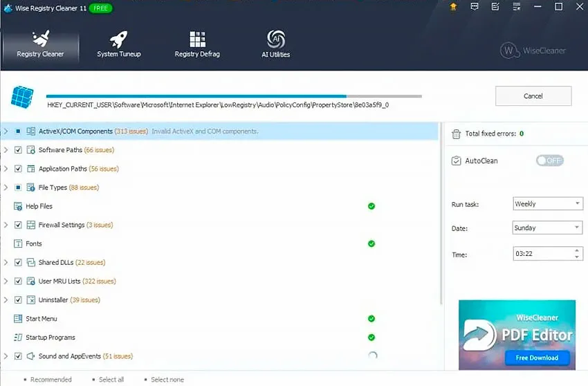This screenshot has width=588, height=386.
Task: Expand the Application Paths row
Action: pos(6,169)
